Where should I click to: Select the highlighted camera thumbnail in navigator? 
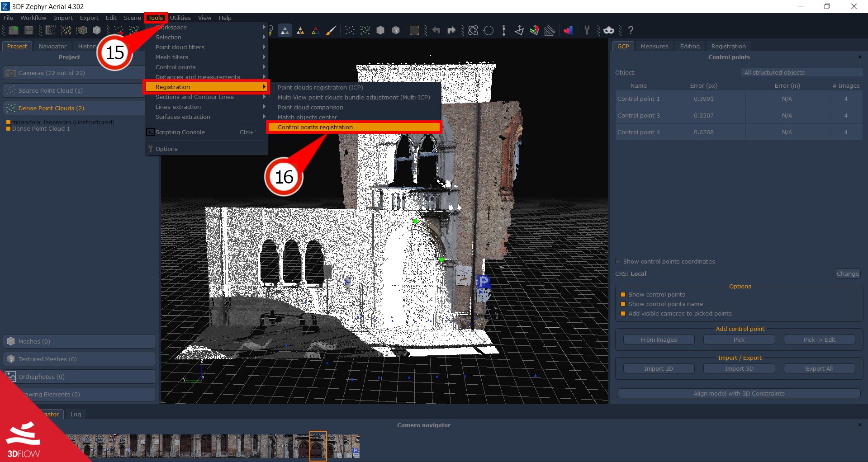tap(318, 445)
